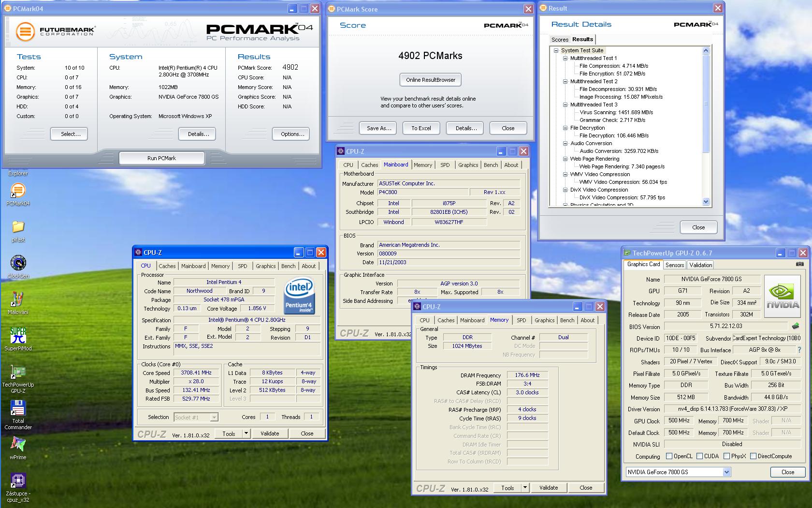Open Tools dropdown arrow in CPU-Z CPU window
The image size is (812, 508).
[x=246, y=433]
